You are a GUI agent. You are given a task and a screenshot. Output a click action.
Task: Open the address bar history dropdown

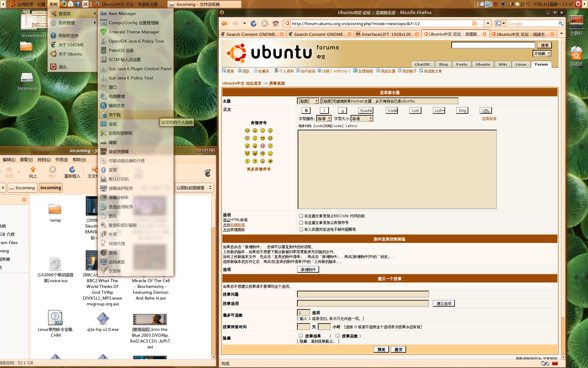[488, 24]
